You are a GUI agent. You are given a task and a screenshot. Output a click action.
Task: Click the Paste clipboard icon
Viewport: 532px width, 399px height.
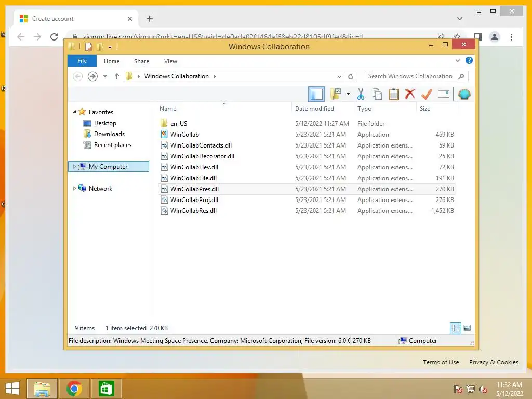click(394, 94)
